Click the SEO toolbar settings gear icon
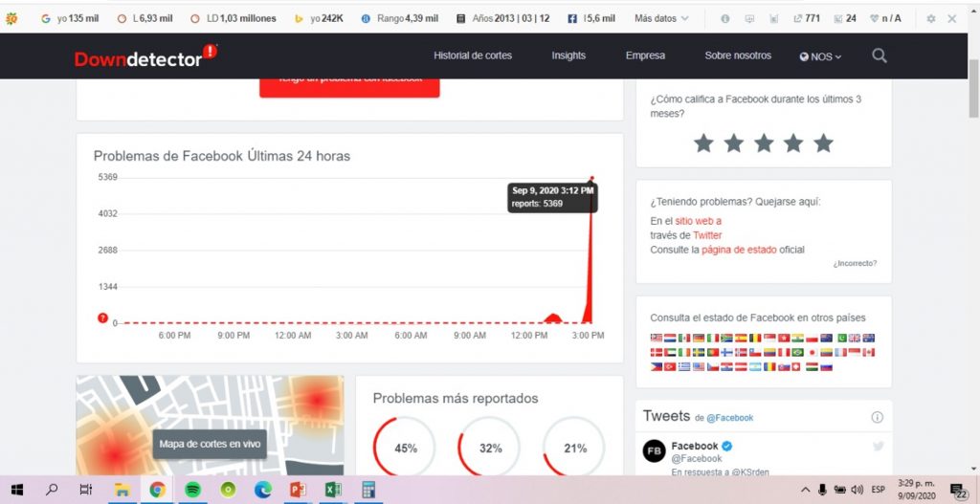Image resolution: width=980 pixels, height=504 pixels. [930, 19]
